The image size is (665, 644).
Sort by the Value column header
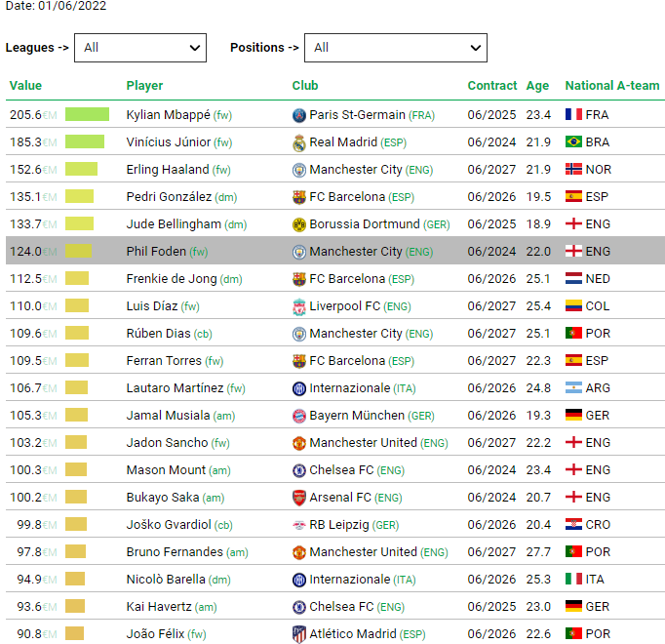pyautogui.click(x=25, y=85)
